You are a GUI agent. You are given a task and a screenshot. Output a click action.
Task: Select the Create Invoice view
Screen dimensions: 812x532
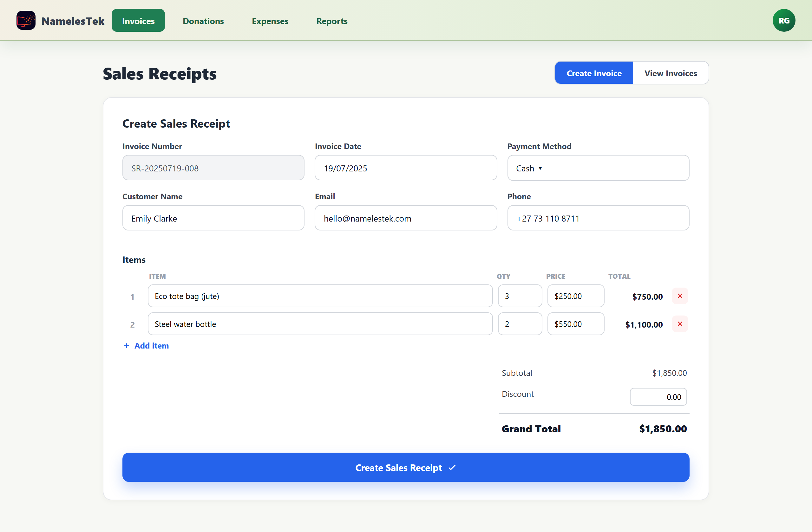point(594,73)
